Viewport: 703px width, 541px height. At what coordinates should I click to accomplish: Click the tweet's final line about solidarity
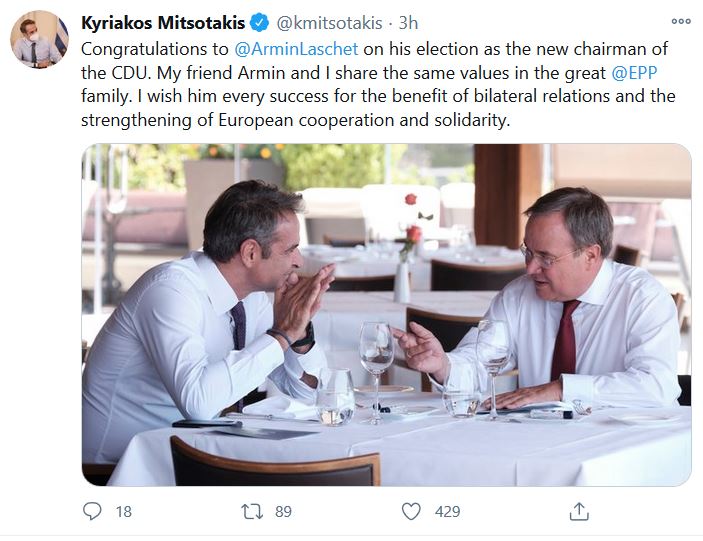click(x=295, y=120)
